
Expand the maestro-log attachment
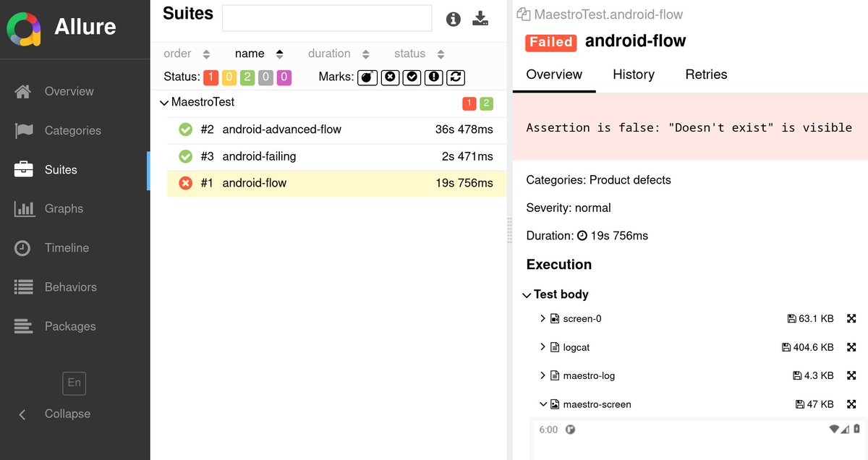click(x=542, y=375)
